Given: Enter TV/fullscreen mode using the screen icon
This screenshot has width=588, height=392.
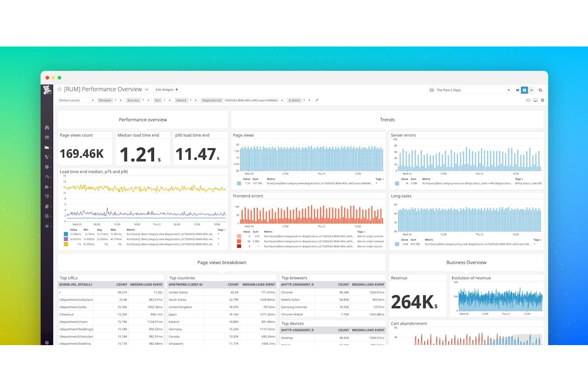Looking at the screenshot, I should point(535,100).
